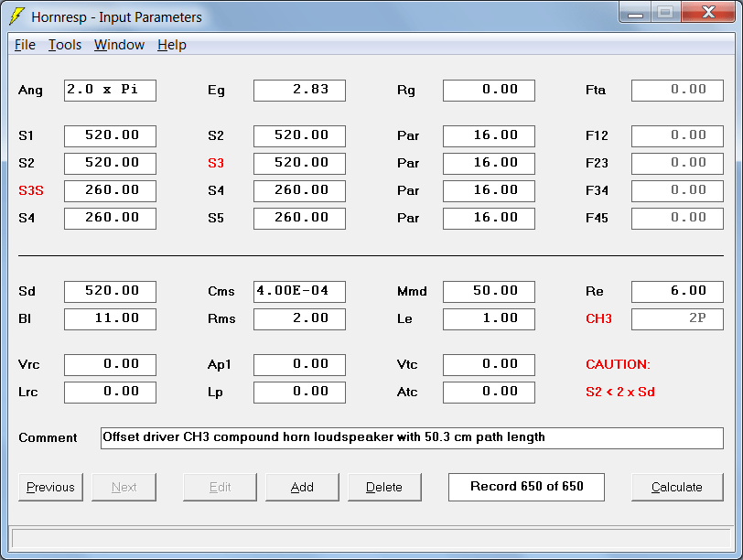The width and height of the screenshot is (743, 560).
Task: Click the Cms field showing 4.00E-04
Action: pyautogui.click(x=299, y=291)
